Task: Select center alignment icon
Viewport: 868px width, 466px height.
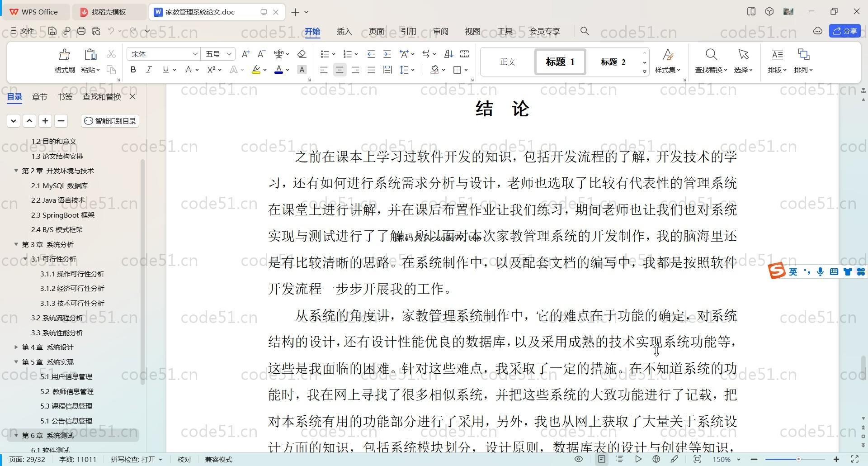Action: point(340,70)
